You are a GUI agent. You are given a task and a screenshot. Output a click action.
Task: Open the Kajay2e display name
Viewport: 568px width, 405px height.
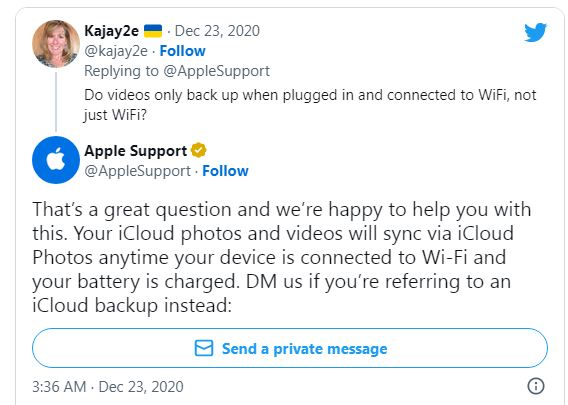(111, 31)
